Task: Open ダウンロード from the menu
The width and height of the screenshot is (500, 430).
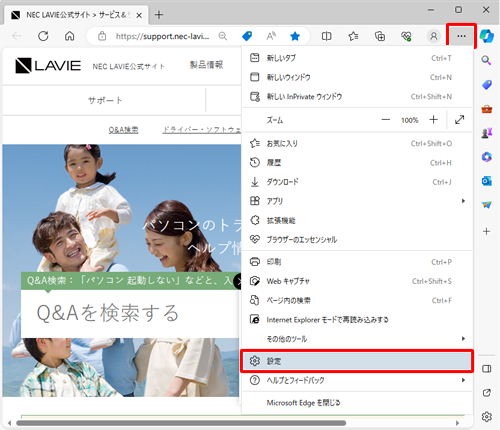Action: point(357,182)
